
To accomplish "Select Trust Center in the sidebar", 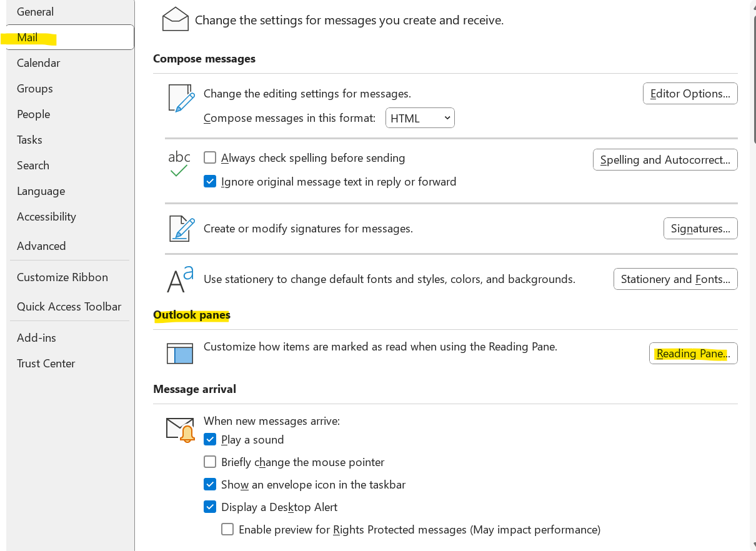I will coord(46,364).
